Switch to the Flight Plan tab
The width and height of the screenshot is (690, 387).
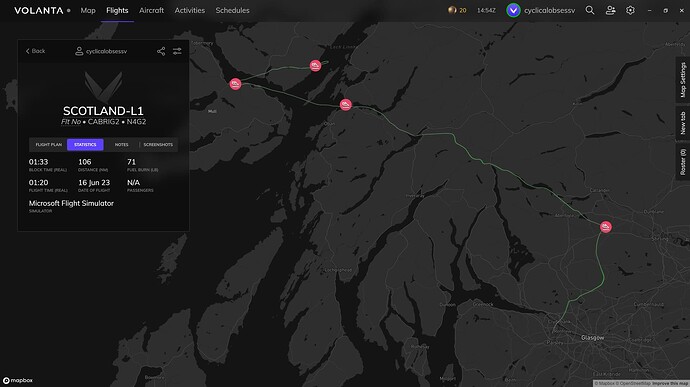click(x=48, y=145)
